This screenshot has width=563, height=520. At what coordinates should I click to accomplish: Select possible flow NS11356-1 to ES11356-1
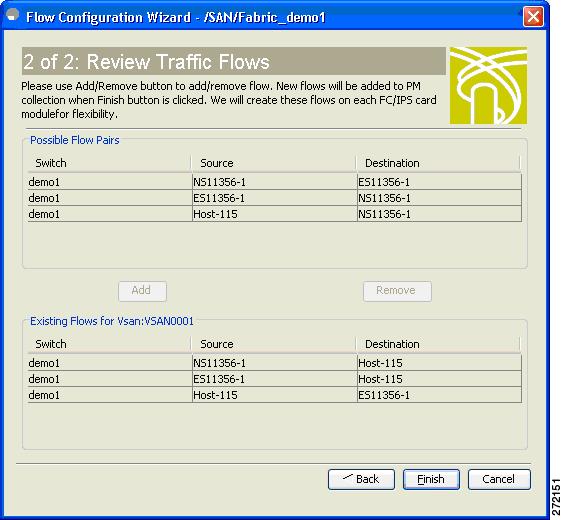click(275, 182)
